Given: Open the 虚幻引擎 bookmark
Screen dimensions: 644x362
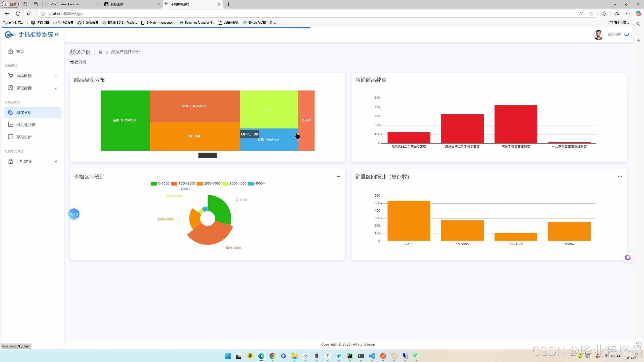Looking at the screenshot, I should (x=40, y=23).
